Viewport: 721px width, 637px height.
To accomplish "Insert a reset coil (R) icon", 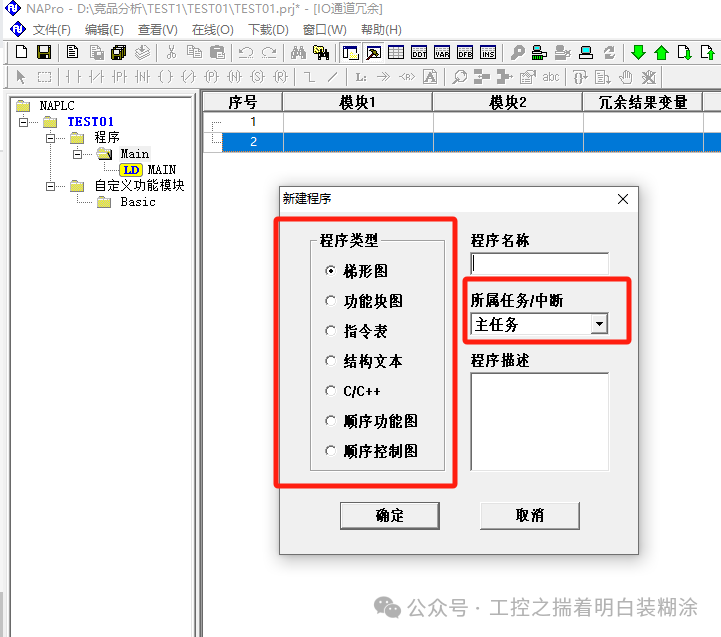I will pos(280,77).
